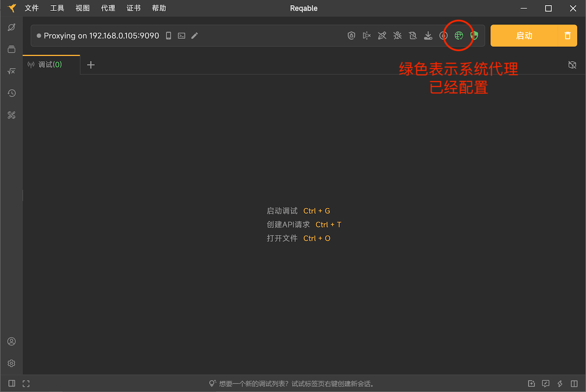This screenshot has height=392, width=586.
Task: Open the 帮助 menu
Action: coord(159,8)
